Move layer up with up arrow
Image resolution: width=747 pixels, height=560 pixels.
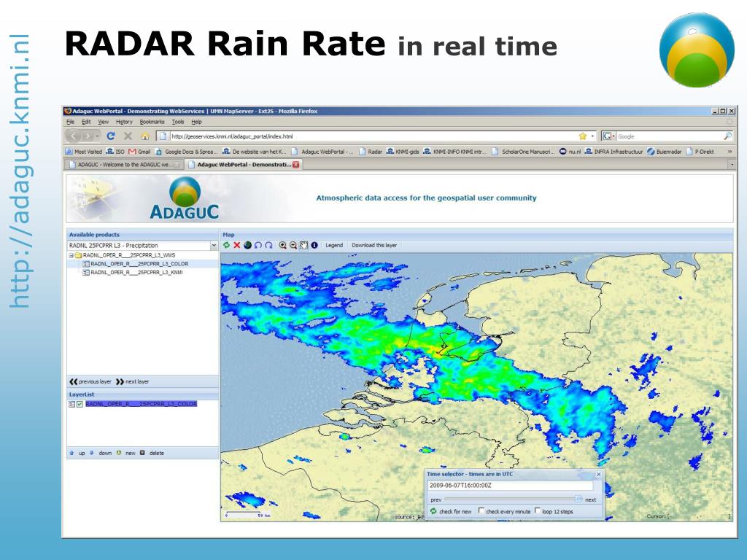(x=72, y=453)
